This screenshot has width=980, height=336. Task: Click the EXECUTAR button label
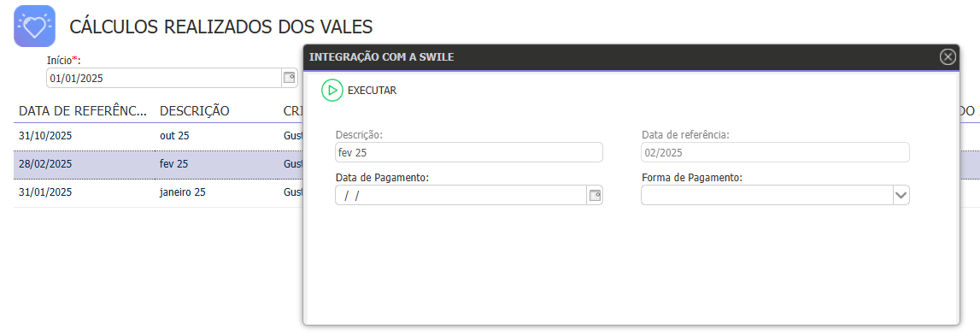[x=372, y=91]
